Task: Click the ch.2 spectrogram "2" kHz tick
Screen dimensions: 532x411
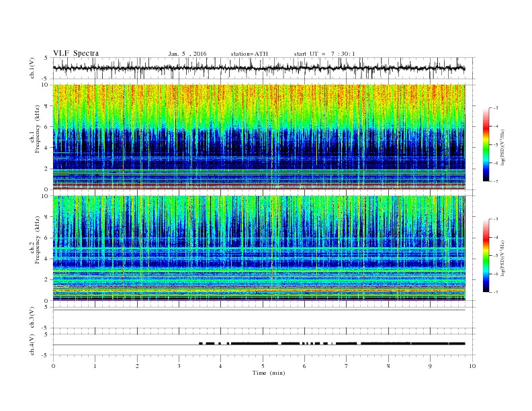Action: [46, 280]
